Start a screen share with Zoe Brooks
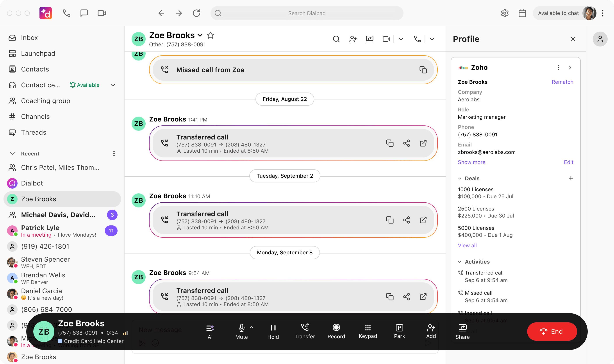The height and width of the screenshot is (364, 614). coord(369,39)
